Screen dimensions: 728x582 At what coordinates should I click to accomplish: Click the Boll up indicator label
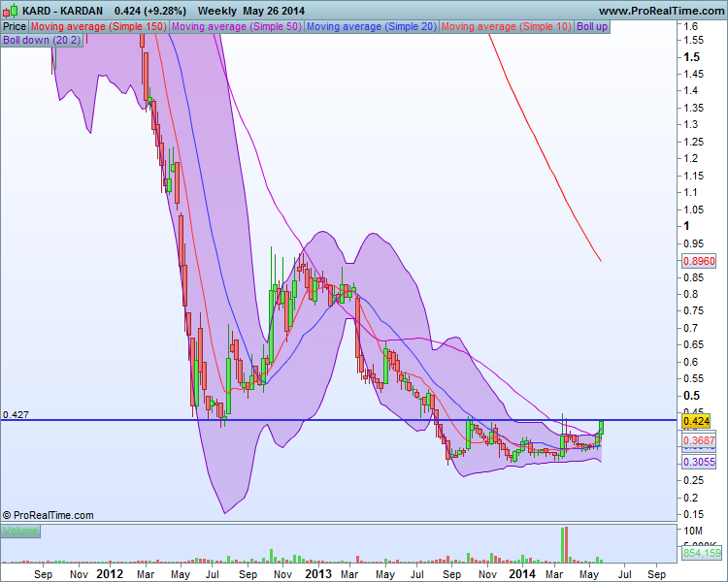pos(592,27)
